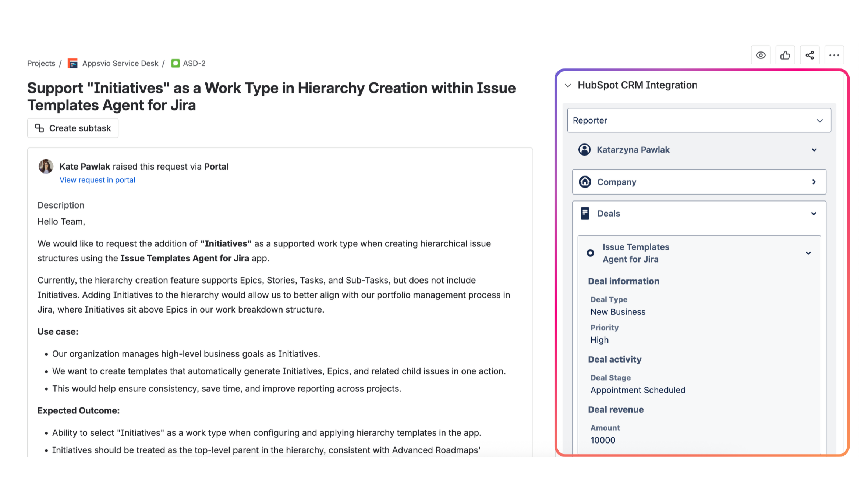Image resolution: width=868 pixels, height=488 pixels.
Task: Collapse the Katarzyna Pawlak contact details
Action: point(814,150)
